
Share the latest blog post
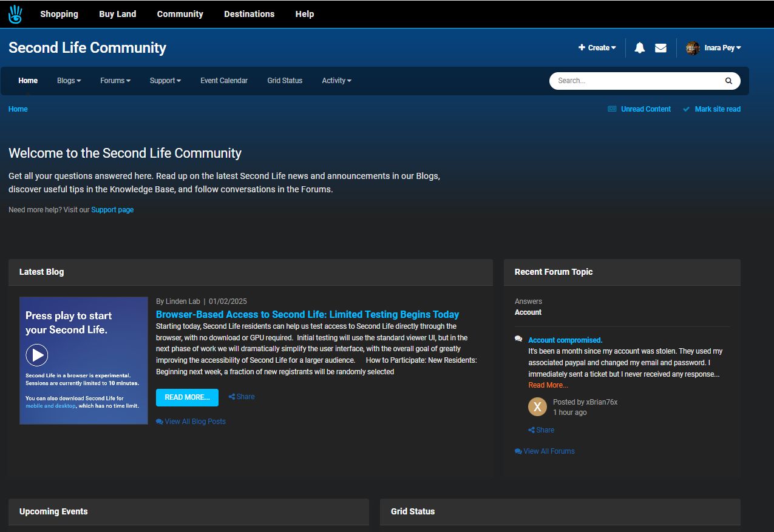[x=242, y=397]
